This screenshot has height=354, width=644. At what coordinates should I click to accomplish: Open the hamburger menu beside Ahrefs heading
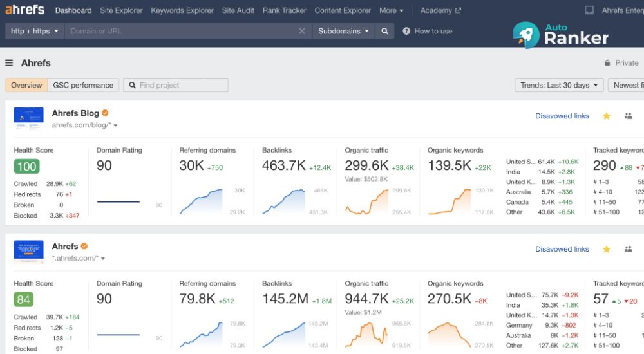9,63
